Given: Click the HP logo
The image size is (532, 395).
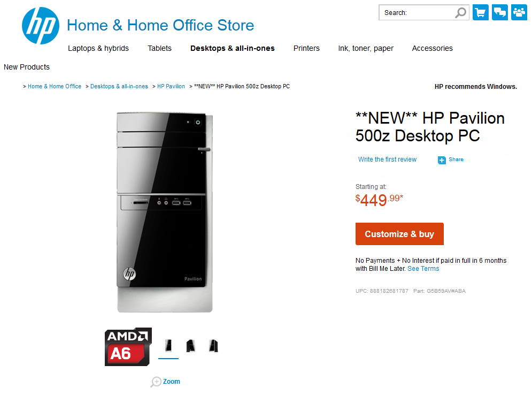Looking at the screenshot, I should (41, 26).
